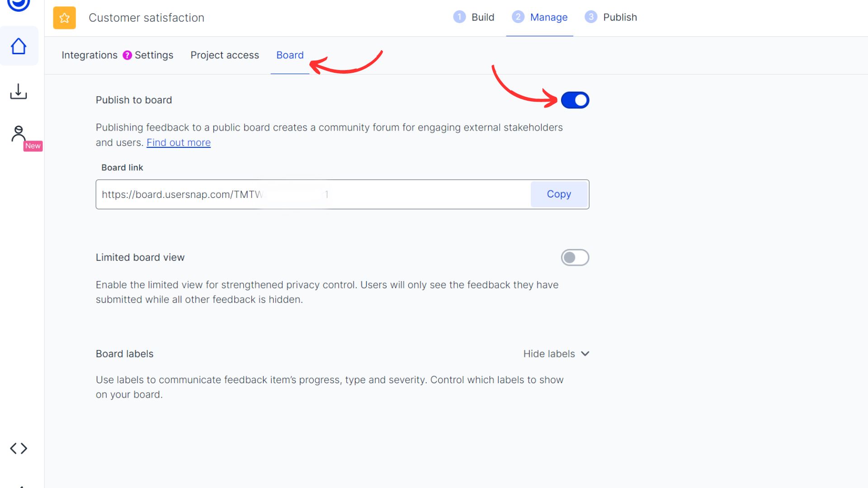868x488 pixels.
Task: Select the Manage step tab
Action: [x=548, y=17]
